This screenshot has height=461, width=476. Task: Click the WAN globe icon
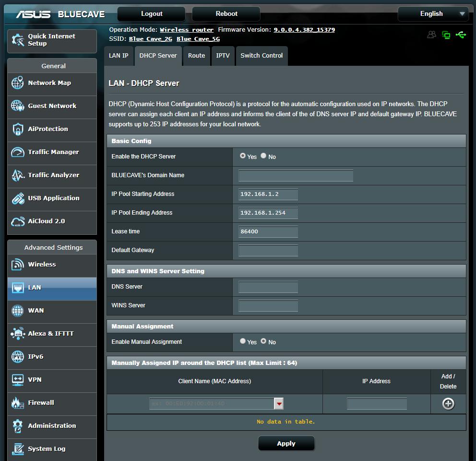pyautogui.click(x=17, y=311)
